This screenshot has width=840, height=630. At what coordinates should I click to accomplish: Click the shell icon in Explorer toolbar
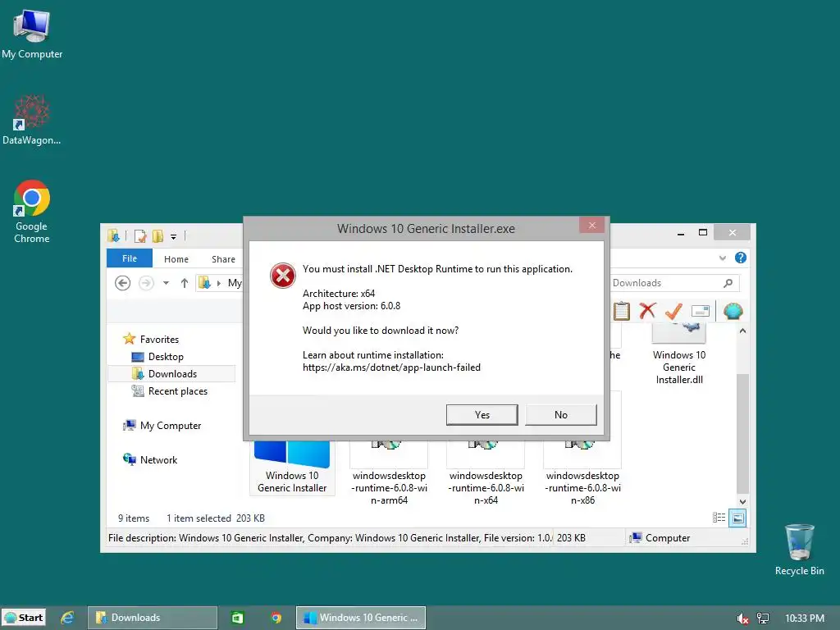tap(733, 311)
